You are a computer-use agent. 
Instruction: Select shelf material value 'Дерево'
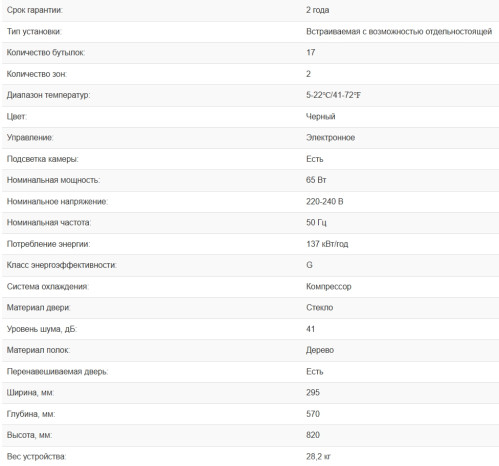[320, 350]
